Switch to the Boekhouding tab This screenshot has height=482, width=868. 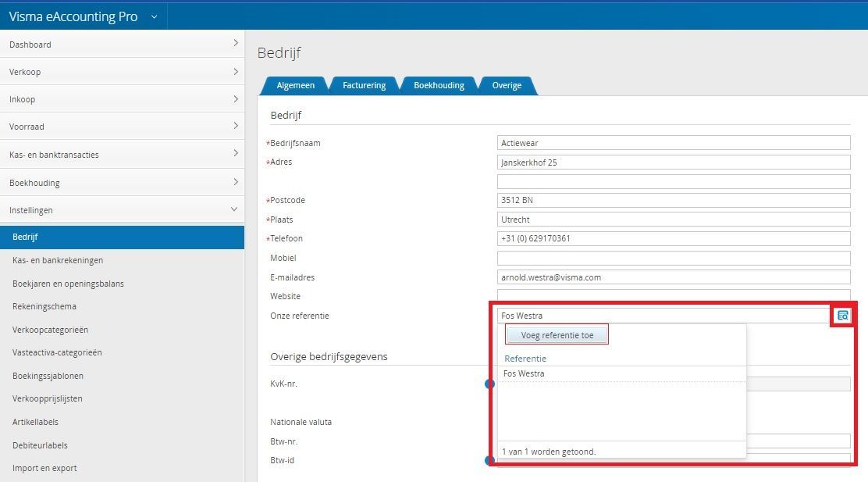[x=439, y=85]
